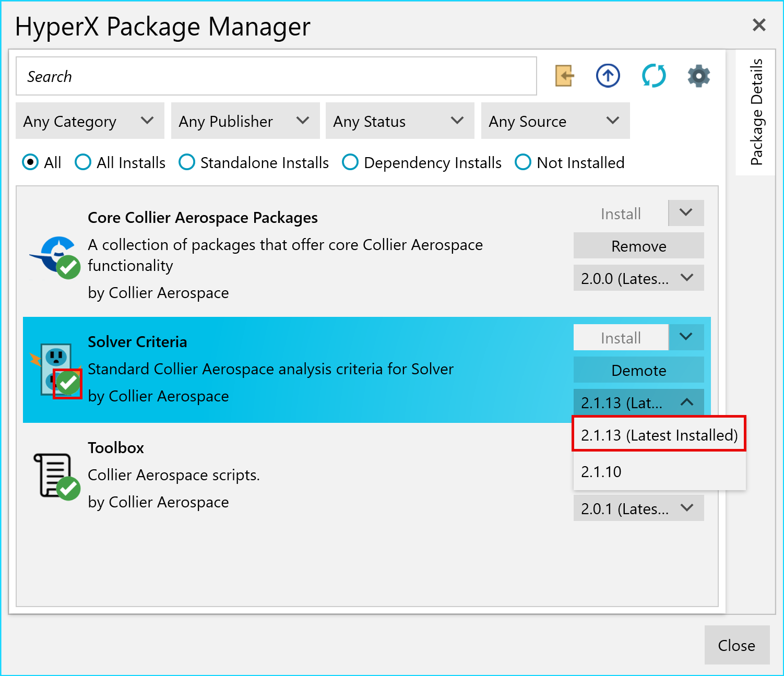Click Install for Core Collier Aerospace Packages

tap(621, 213)
